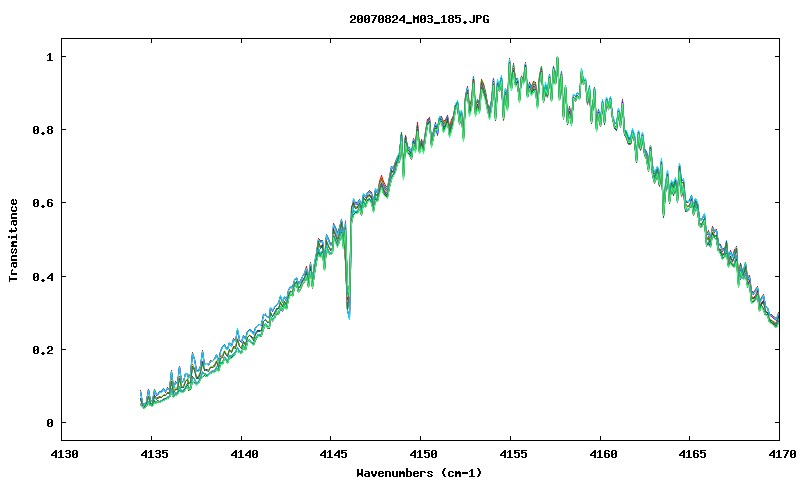Click the y-axis value 0

pos(49,423)
